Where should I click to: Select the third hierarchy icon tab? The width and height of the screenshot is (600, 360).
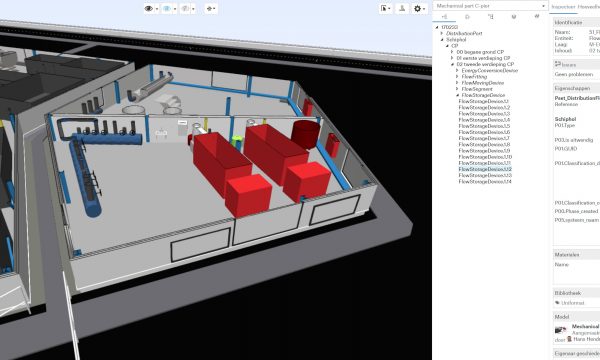(491, 17)
